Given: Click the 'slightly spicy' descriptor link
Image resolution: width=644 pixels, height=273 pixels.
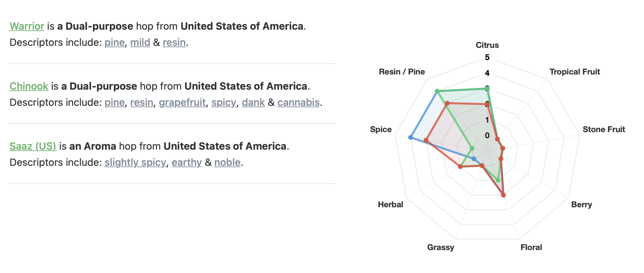Looking at the screenshot, I should point(135,162).
